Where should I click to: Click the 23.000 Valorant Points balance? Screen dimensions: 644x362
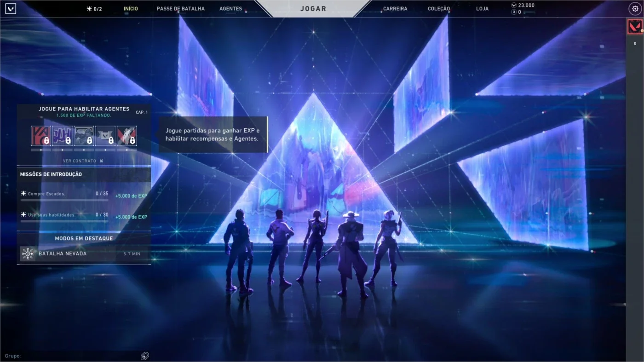(526, 6)
